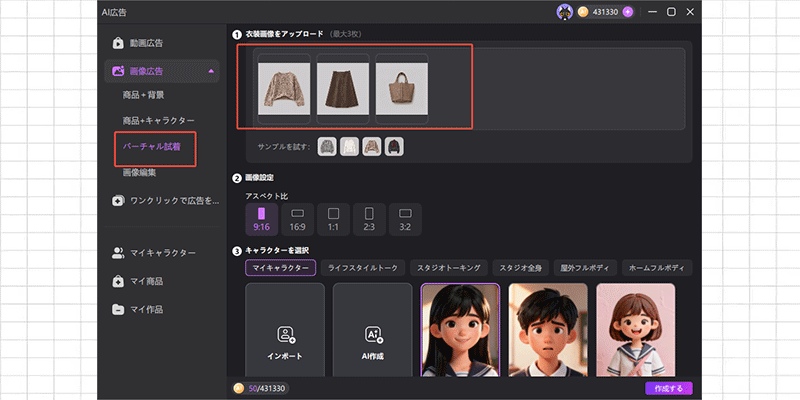Click the マイ作品 folder icon
The image size is (800, 400).
point(118,309)
